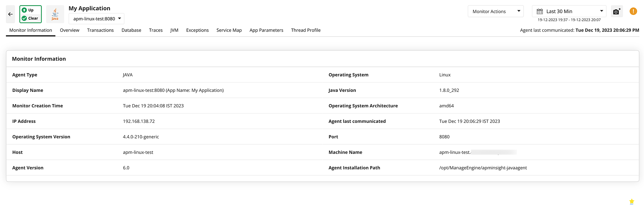This screenshot has width=644, height=205.
Task: Open the JVM tab
Action: (x=174, y=30)
